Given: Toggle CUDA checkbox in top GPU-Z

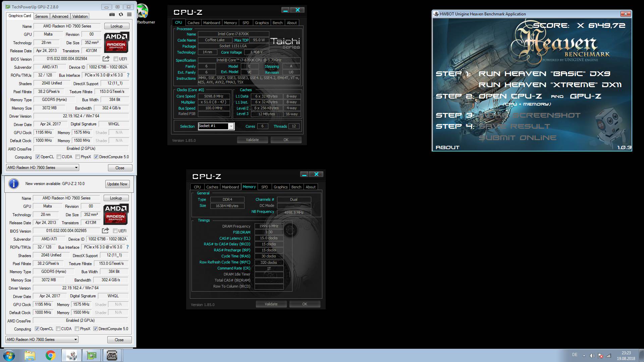Looking at the screenshot, I should [59, 157].
